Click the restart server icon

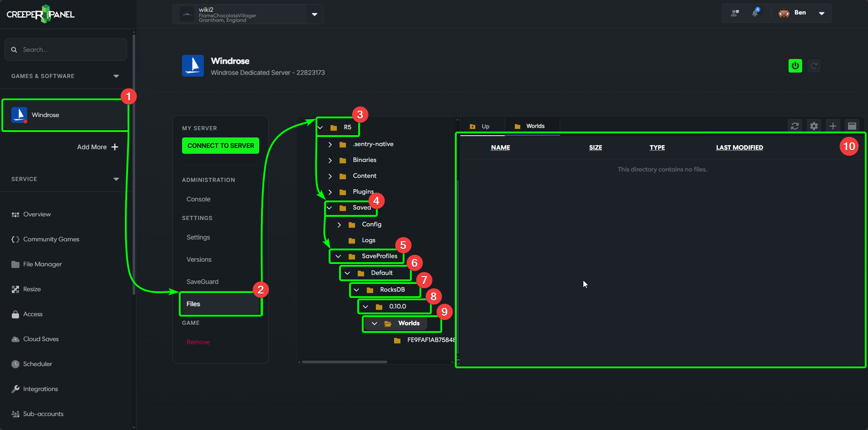click(814, 66)
